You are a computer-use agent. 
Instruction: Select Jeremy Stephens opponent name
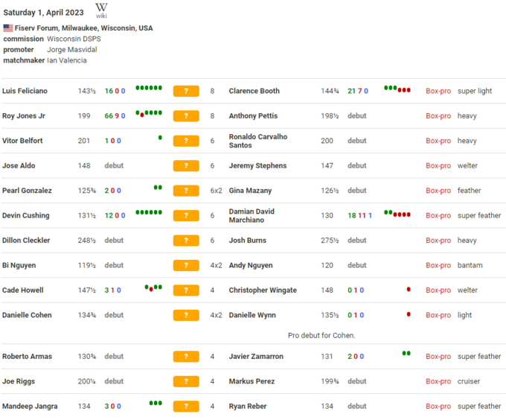(x=257, y=166)
